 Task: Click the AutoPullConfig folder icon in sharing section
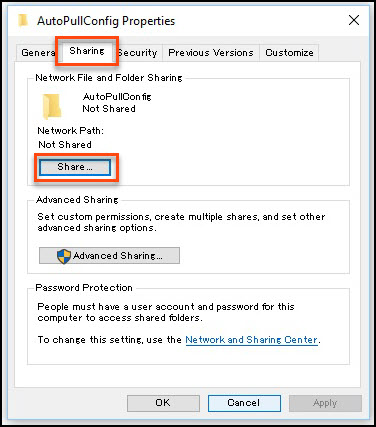(x=52, y=106)
